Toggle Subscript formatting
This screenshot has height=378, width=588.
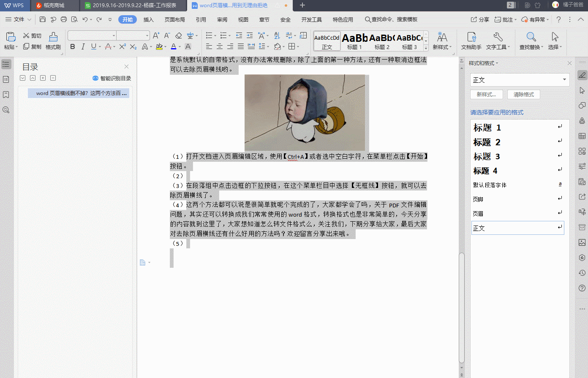click(x=133, y=46)
